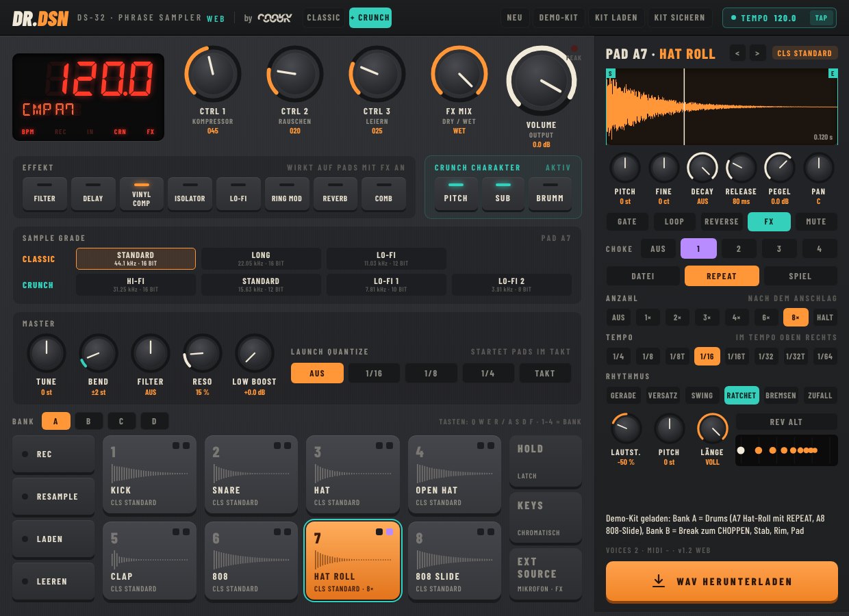849x616 pixels.
Task: Click the purple choke indicator on pad 7
Action: point(390,532)
